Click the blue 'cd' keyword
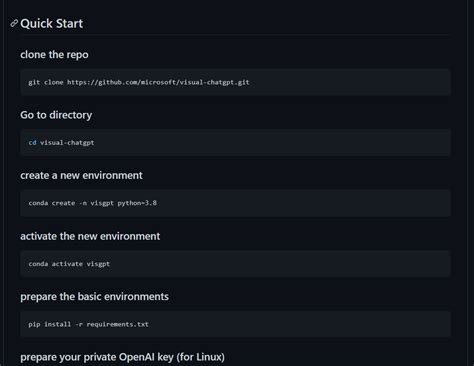Screen dimensions: 474x366 32,143
